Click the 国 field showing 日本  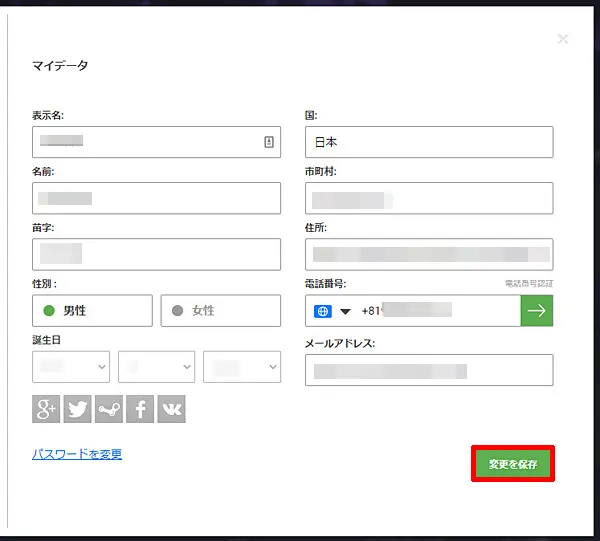429,142
